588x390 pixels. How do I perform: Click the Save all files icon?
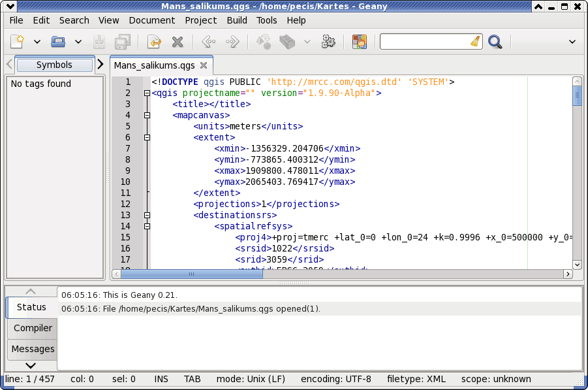click(x=122, y=42)
